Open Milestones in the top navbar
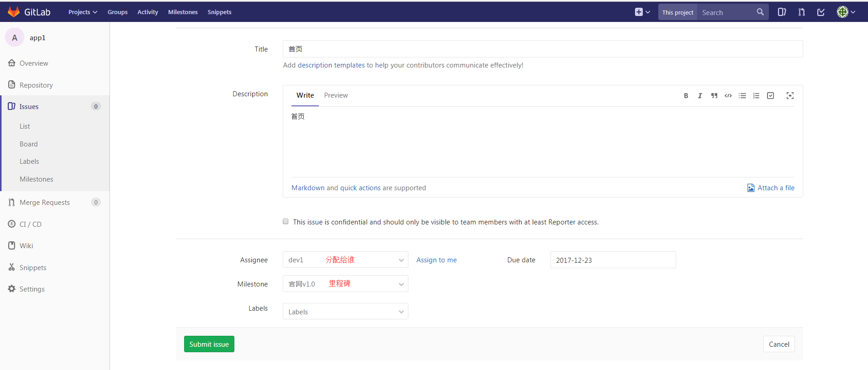Screen dimensions: 868x370 [183, 12]
